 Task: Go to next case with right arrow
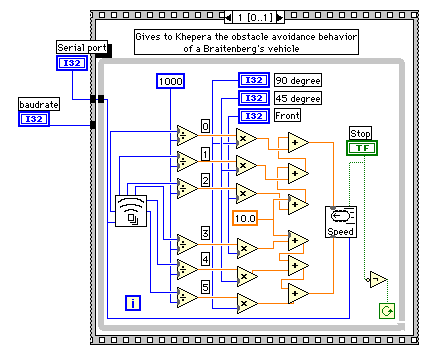click(x=280, y=17)
